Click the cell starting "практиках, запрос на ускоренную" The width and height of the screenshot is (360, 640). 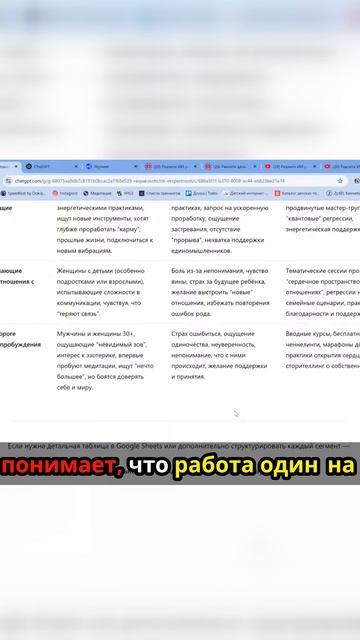[220, 229]
